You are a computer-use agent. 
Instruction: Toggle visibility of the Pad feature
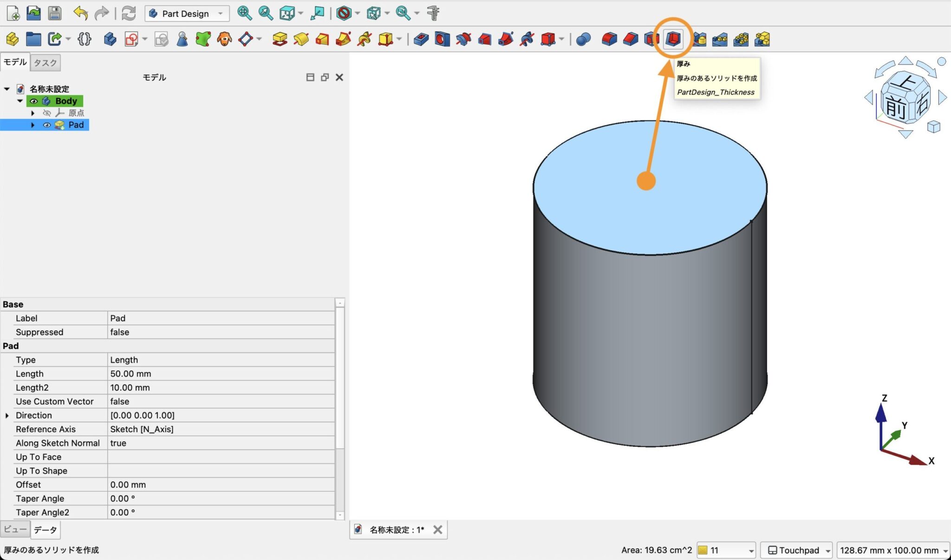[x=47, y=125]
